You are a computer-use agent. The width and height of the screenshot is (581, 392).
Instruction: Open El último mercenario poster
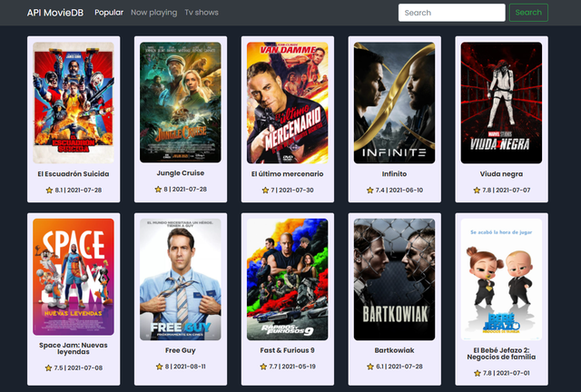[288, 103]
